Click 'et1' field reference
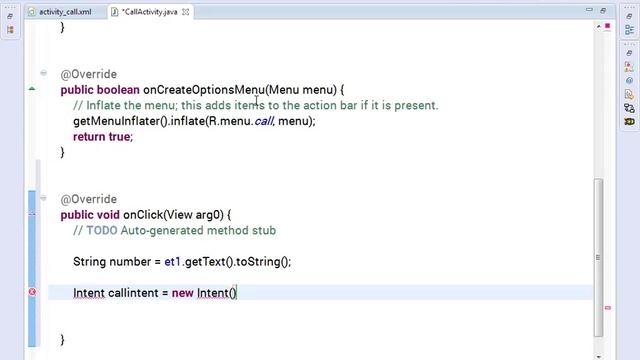The height and width of the screenshot is (360, 640). (x=172, y=262)
